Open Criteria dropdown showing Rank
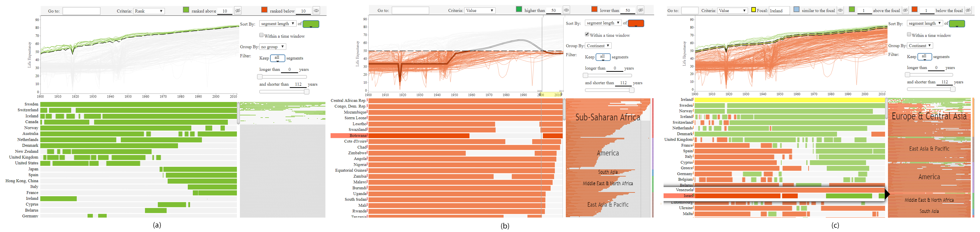The width and height of the screenshot is (980, 232). pyautogui.click(x=149, y=11)
